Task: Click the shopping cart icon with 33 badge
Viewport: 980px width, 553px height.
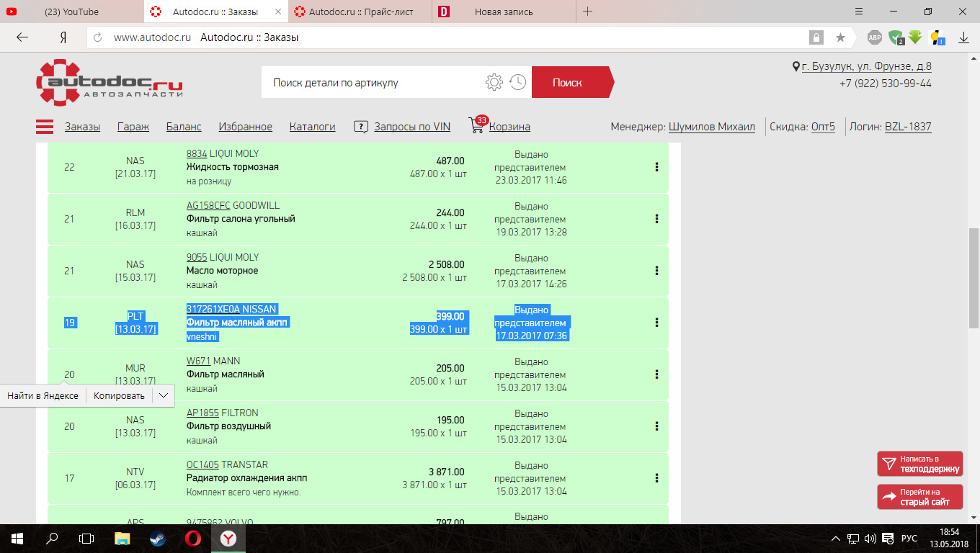Action: point(476,125)
